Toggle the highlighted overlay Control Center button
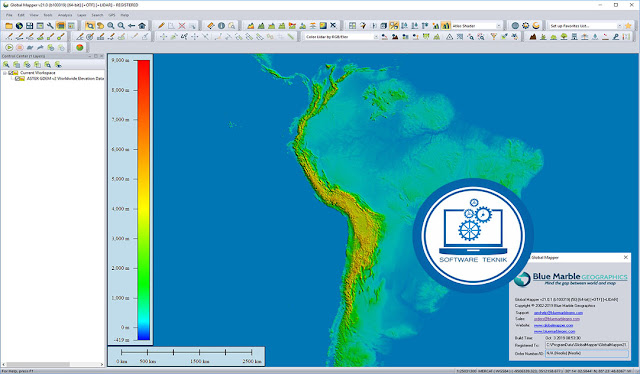640x374 pixels. click(60, 26)
